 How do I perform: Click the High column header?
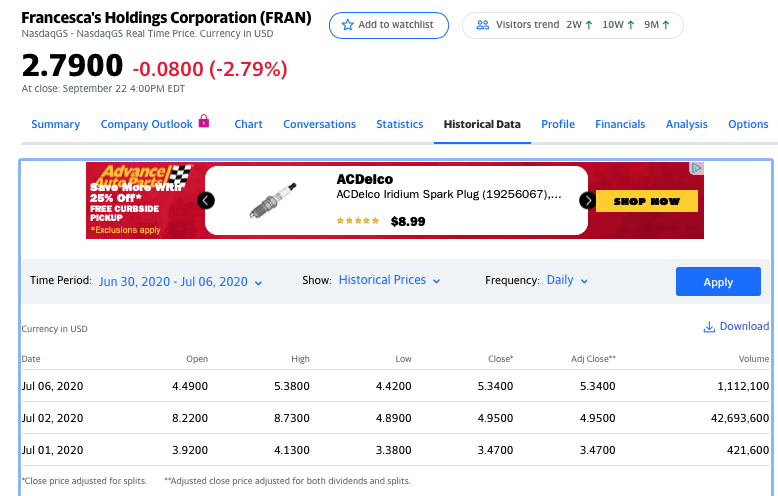click(300, 359)
